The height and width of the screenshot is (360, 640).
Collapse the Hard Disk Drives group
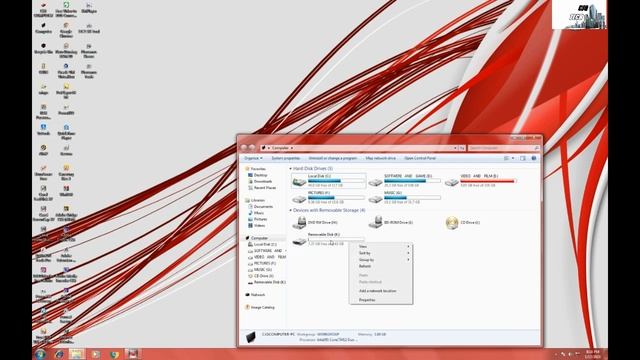(291, 169)
